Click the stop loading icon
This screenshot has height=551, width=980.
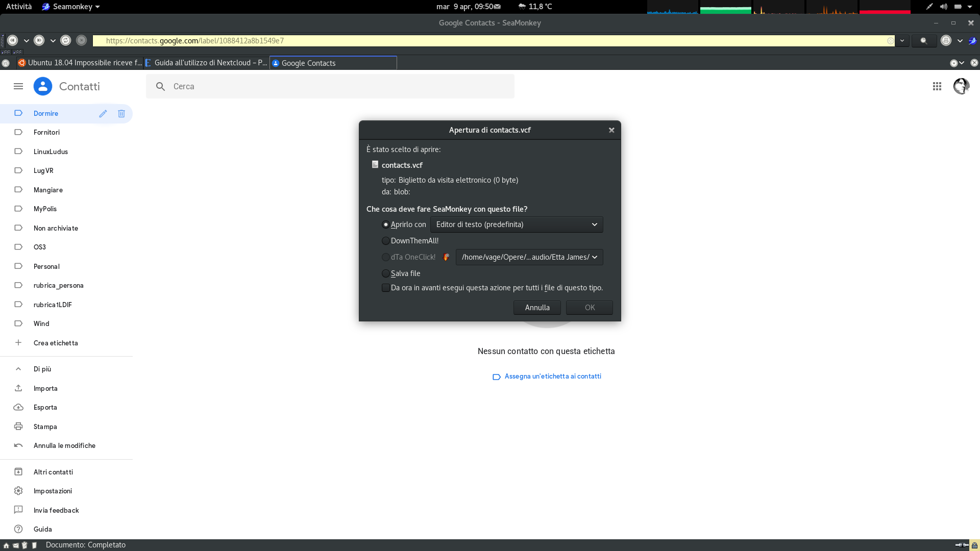(81, 40)
